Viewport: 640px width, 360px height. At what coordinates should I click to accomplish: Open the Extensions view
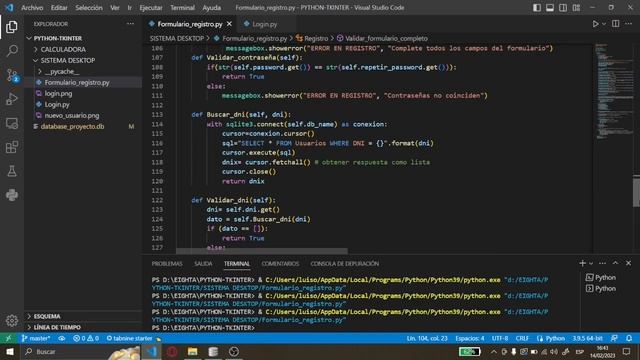tap(12, 147)
